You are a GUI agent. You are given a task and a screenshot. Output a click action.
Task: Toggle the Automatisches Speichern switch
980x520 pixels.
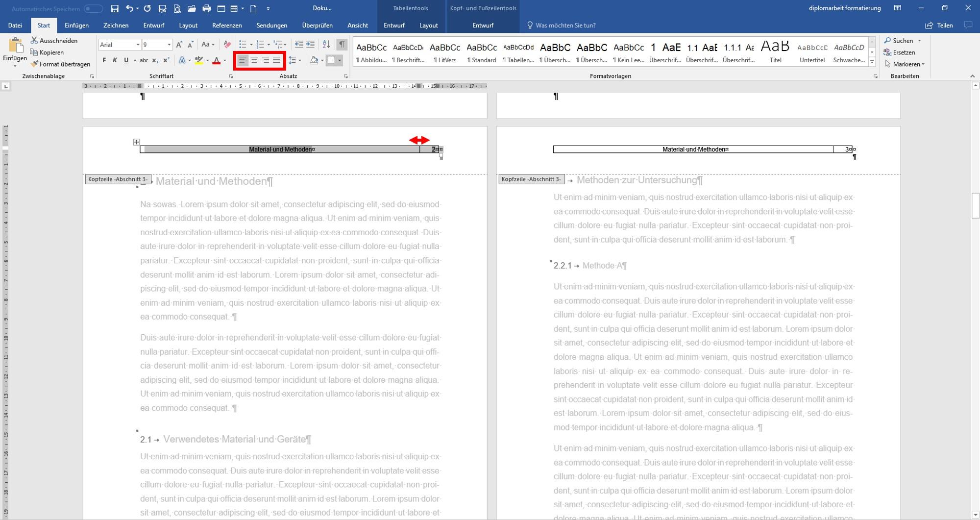pyautogui.click(x=93, y=9)
